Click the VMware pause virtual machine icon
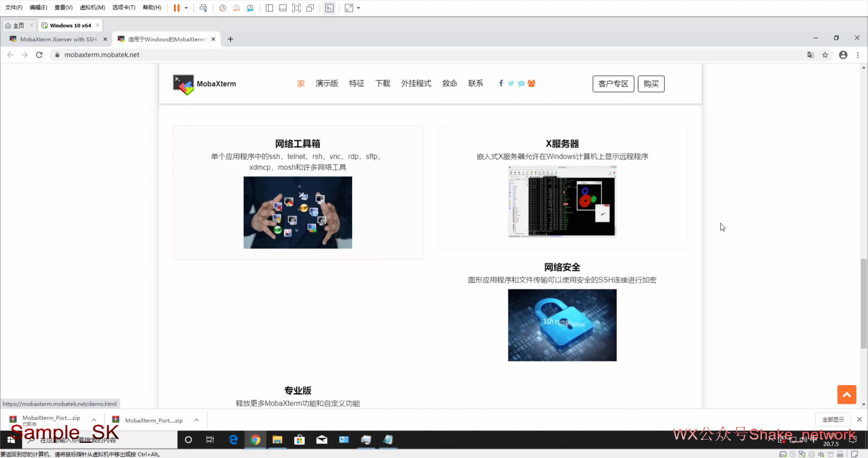This screenshot has width=868, height=458. coord(177,8)
